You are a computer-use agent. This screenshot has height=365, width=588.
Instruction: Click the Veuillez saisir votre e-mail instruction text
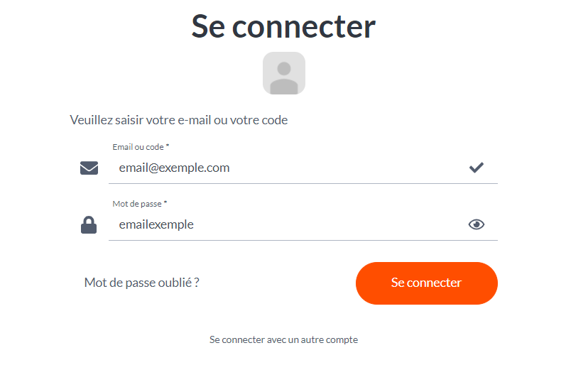[x=179, y=120]
